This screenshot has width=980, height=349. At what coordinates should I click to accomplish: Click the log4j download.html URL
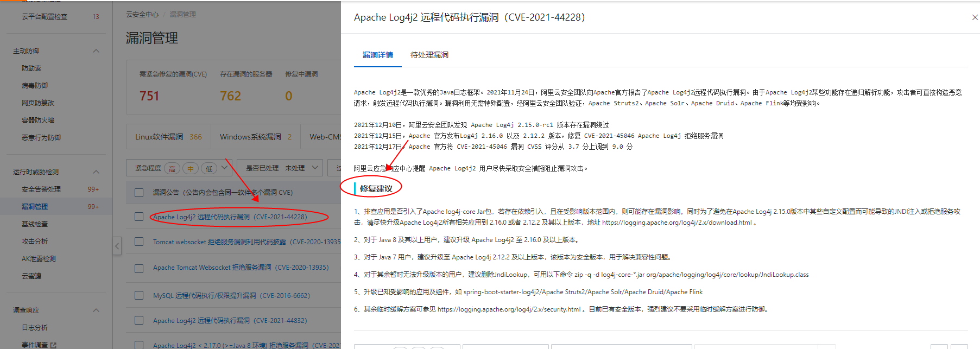click(x=677, y=223)
